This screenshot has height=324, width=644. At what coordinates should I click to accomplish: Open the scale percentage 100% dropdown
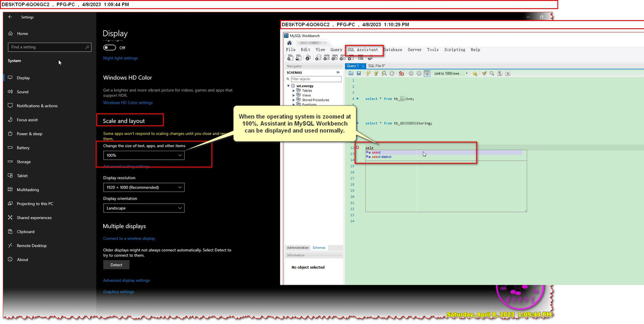[144, 155]
